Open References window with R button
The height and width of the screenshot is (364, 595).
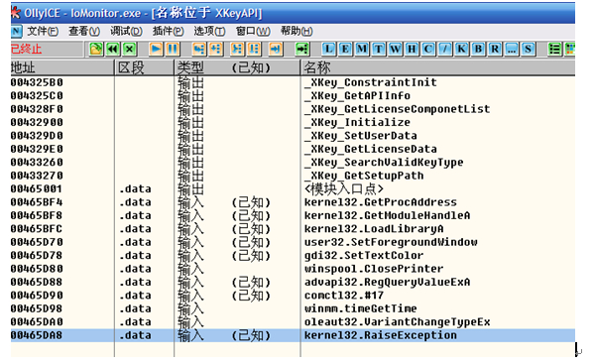point(495,49)
